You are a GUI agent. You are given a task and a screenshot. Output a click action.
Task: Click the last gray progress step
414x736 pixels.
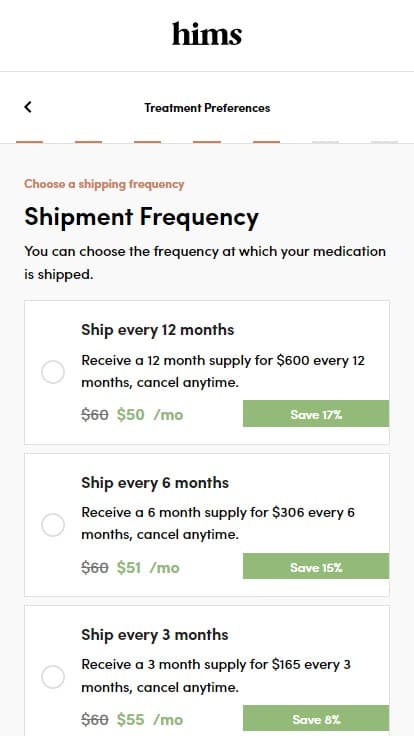pyautogui.click(x=384, y=142)
